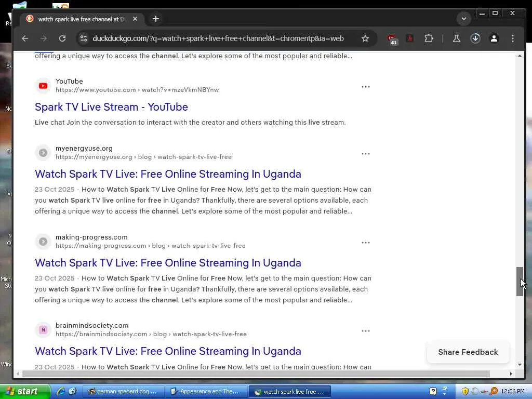The image size is (532, 399).
Task: Switch to the german spehard dog taskbar window
Action: pos(123,392)
